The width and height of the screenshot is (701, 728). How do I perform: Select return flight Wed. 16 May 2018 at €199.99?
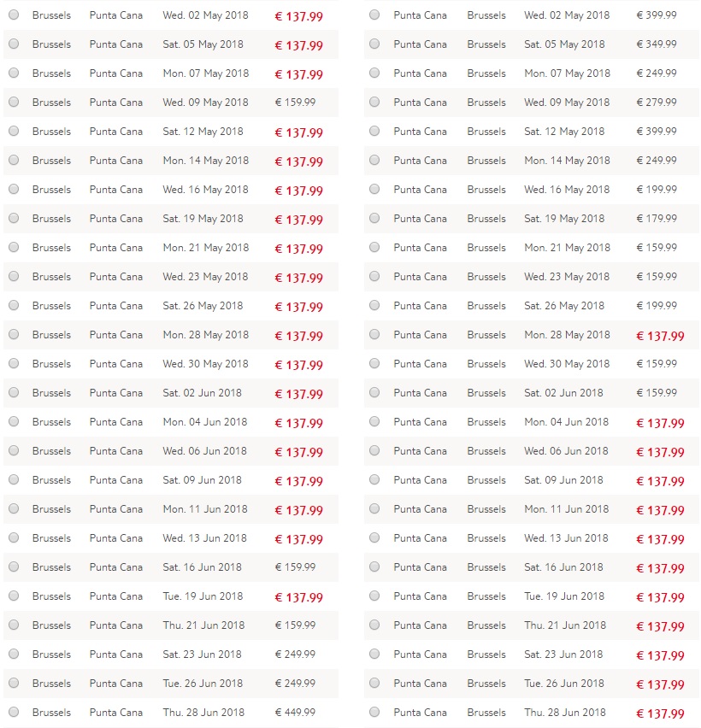click(374, 189)
